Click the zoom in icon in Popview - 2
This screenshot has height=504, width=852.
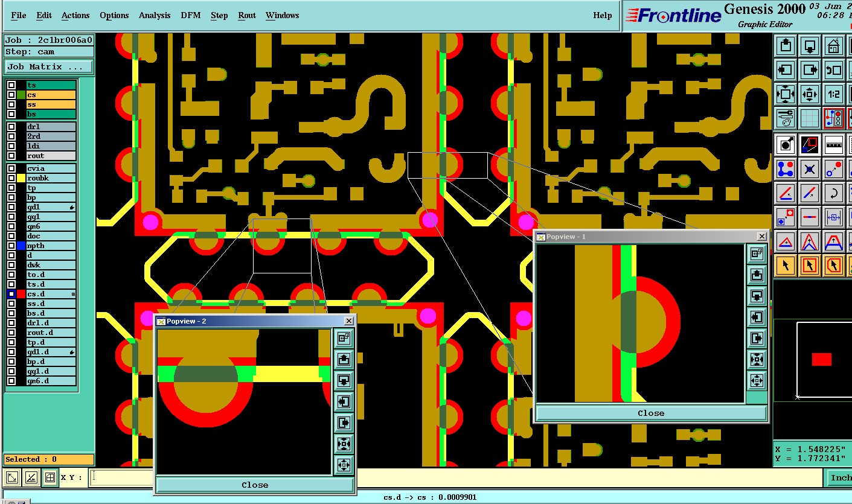pos(344,444)
